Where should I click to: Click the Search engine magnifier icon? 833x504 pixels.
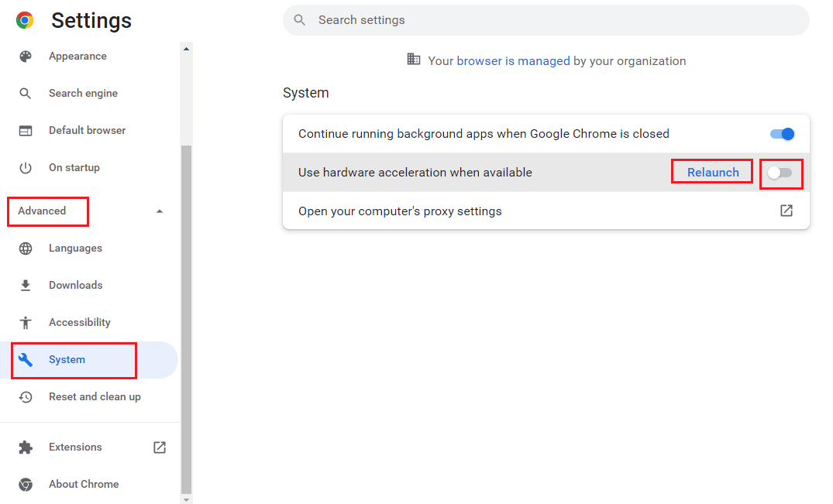click(x=26, y=94)
